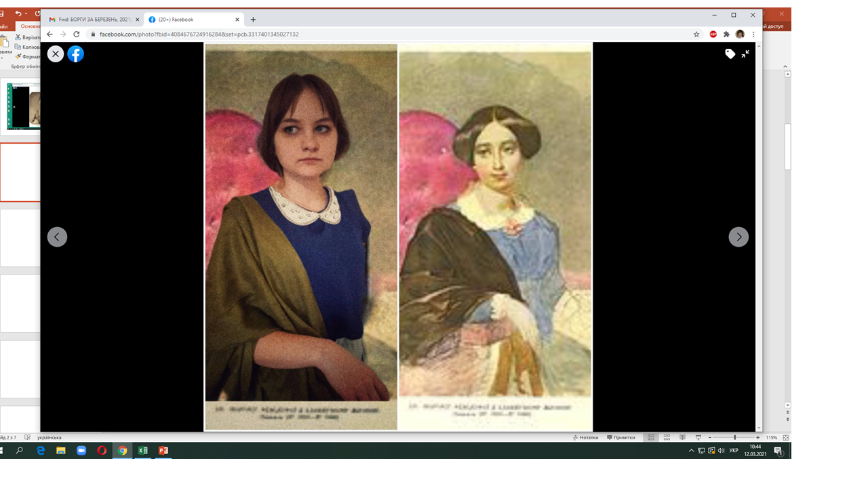Bookmark this page with the star icon
The width and height of the screenshot is (868, 488).
click(696, 35)
